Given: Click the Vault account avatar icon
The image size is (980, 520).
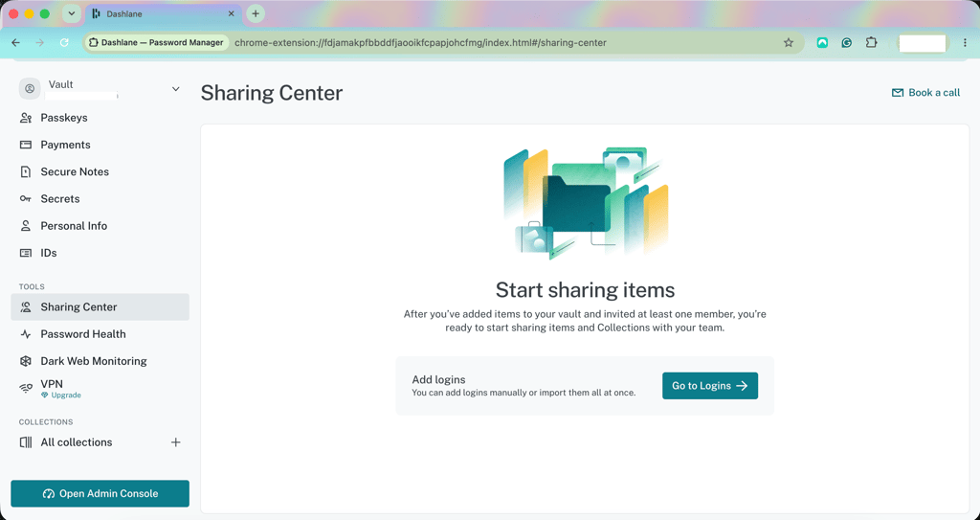Looking at the screenshot, I should (x=30, y=89).
